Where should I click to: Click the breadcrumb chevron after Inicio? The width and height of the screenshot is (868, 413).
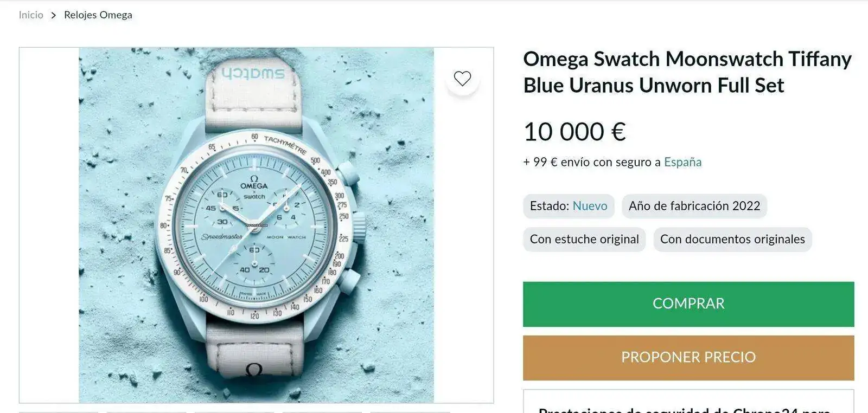coord(53,15)
